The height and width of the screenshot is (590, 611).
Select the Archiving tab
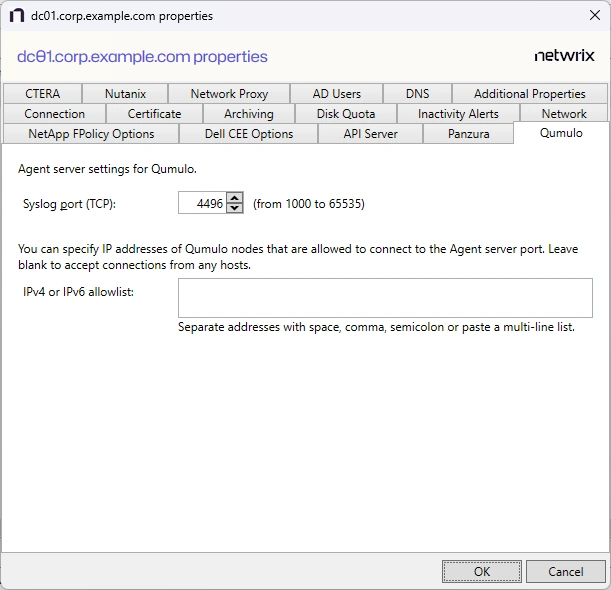248,114
